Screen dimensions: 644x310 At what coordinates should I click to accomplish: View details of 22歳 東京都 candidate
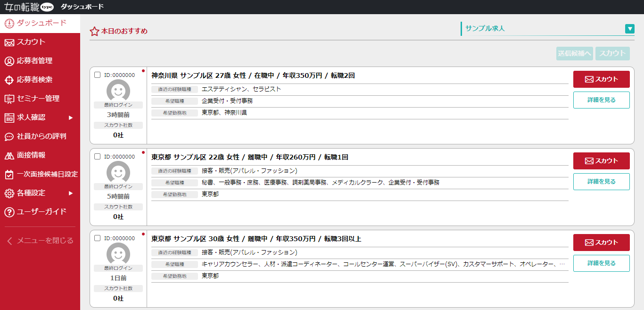pos(601,182)
